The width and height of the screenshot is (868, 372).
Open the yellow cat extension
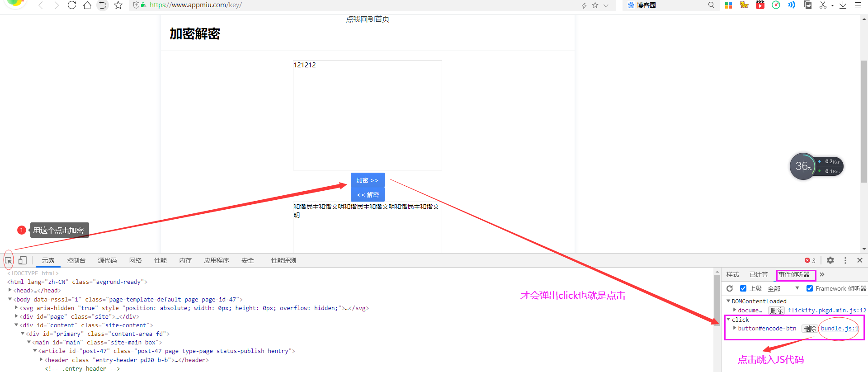744,5
